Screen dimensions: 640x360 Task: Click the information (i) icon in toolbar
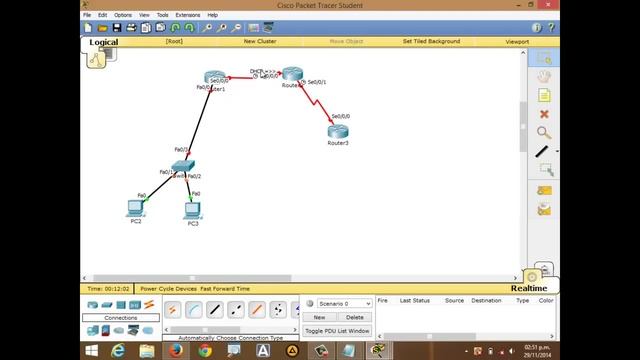click(537, 28)
